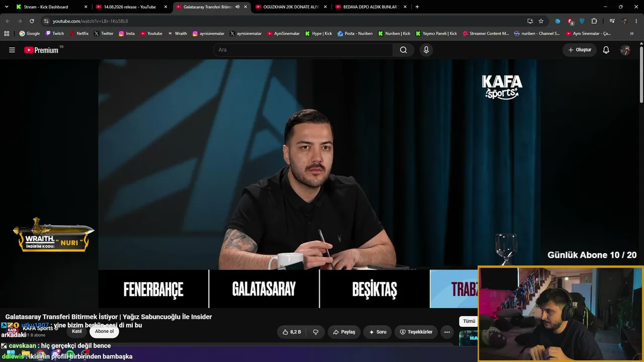The image size is (644, 362).
Task: Start voice search with the microphone
Action: (x=426, y=50)
